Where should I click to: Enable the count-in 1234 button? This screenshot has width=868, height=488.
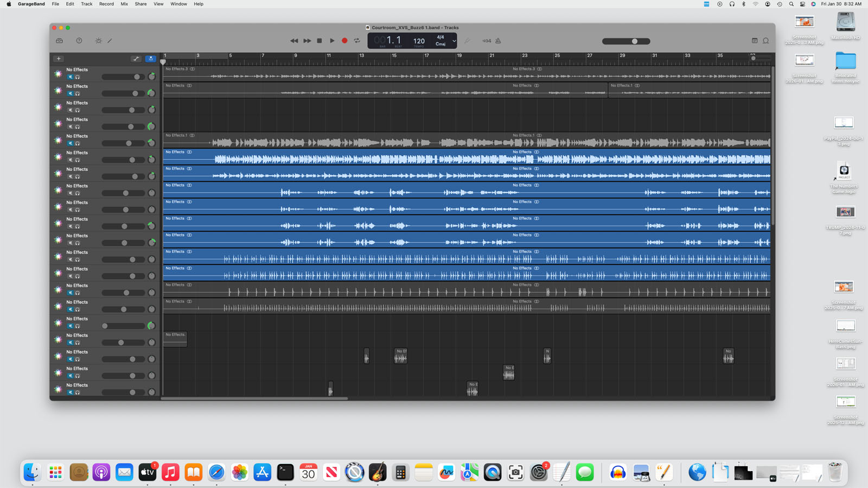click(487, 41)
